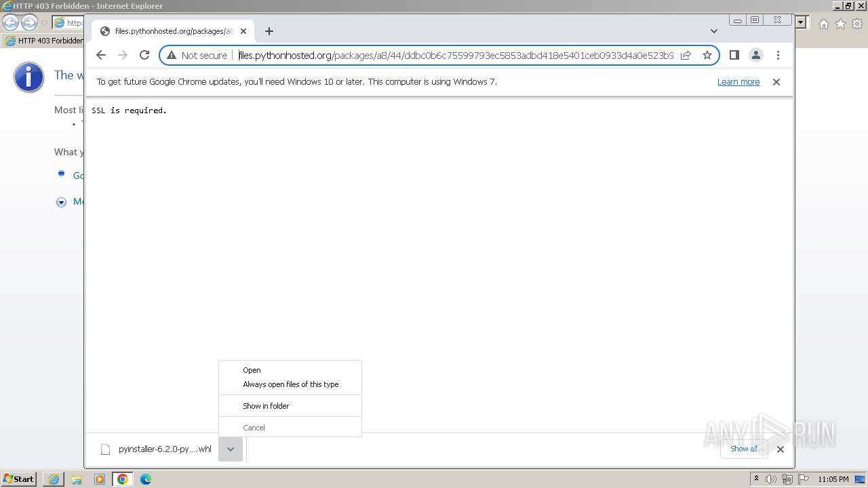Viewport: 868px width, 488px height.
Task: Close the downloads shelf
Action: (781, 449)
